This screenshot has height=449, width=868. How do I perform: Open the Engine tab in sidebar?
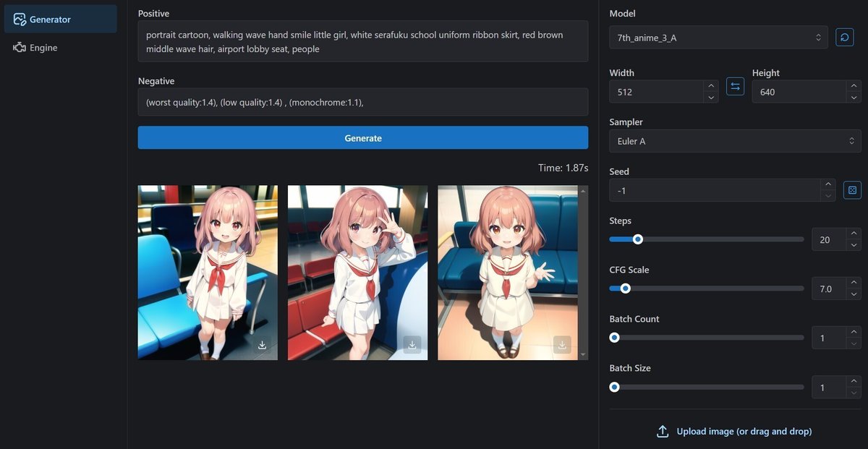pos(60,48)
